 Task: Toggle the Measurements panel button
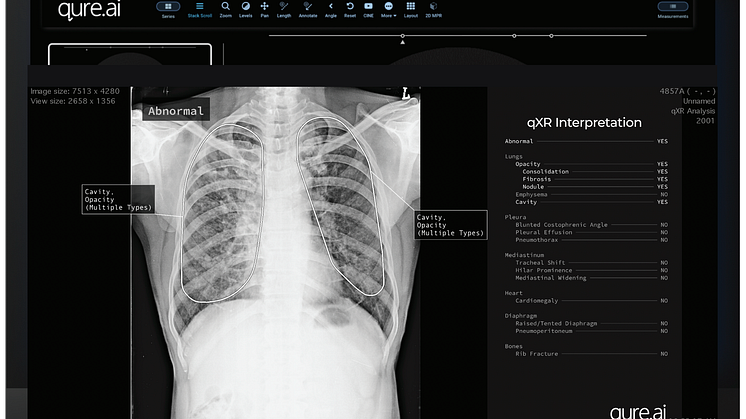pos(673,10)
